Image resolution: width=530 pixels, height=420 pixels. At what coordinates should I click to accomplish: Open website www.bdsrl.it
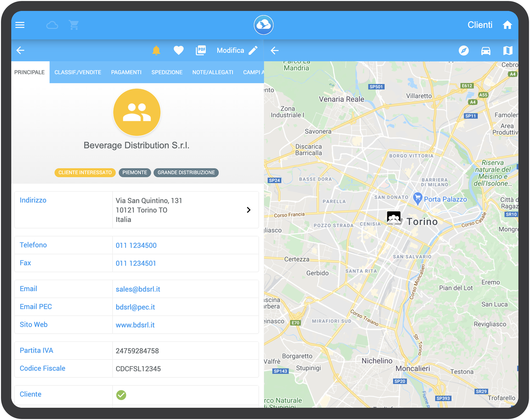point(135,325)
